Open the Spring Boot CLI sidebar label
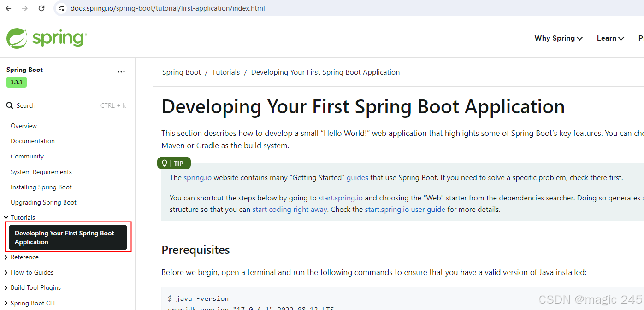Image resolution: width=644 pixels, height=310 pixels. click(x=33, y=303)
